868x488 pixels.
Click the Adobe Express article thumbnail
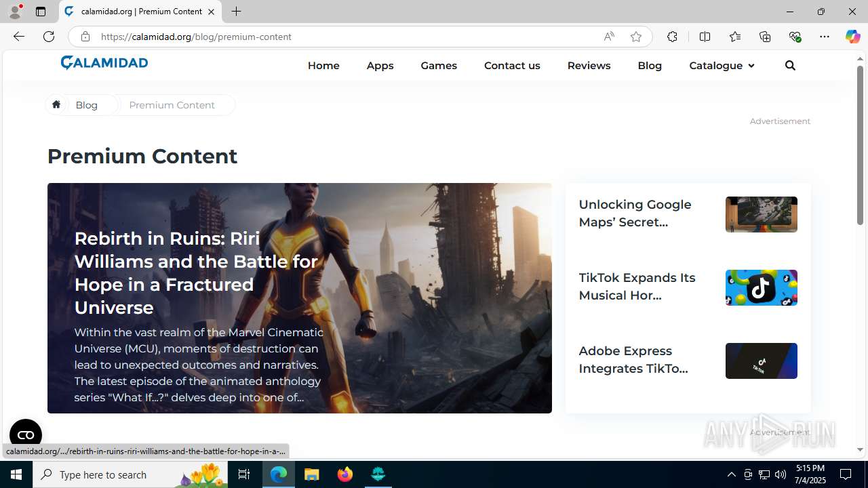(761, 361)
